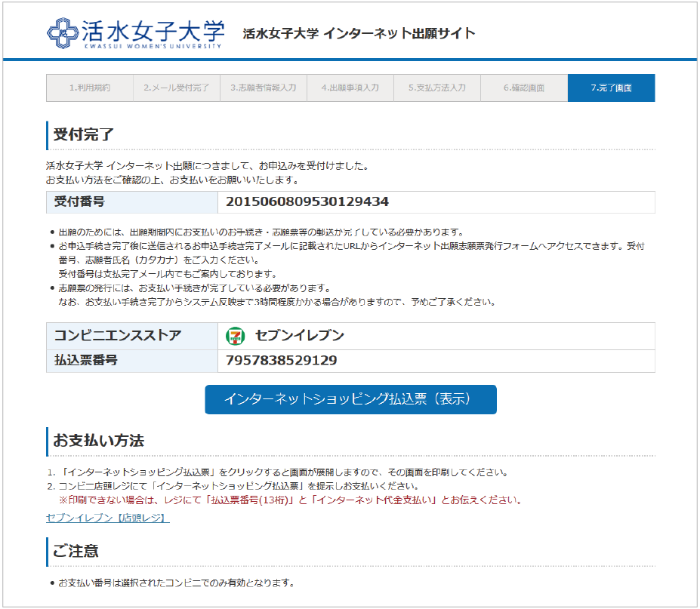Screen dimensions: 700x609
Task: Click the active 7.完了画面 tab
Action: (x=611, y=88)
